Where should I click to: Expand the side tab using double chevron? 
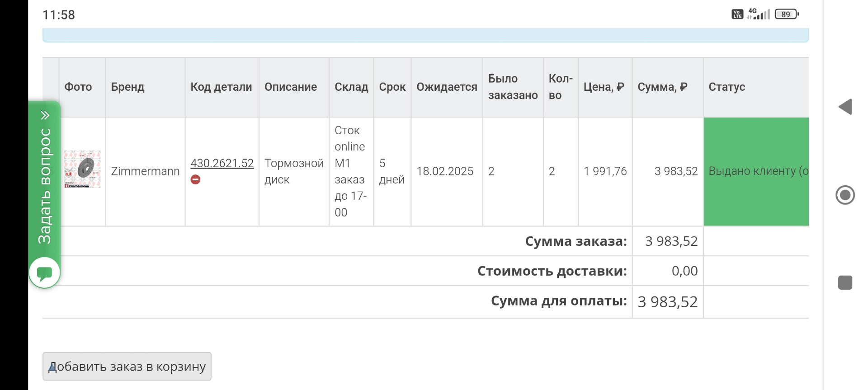coord(45,115)
